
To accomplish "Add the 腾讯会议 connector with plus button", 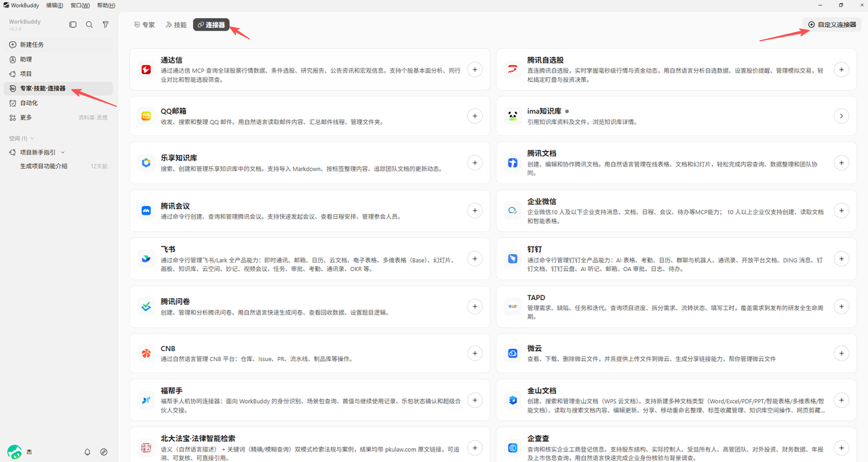I will (475, 211).
